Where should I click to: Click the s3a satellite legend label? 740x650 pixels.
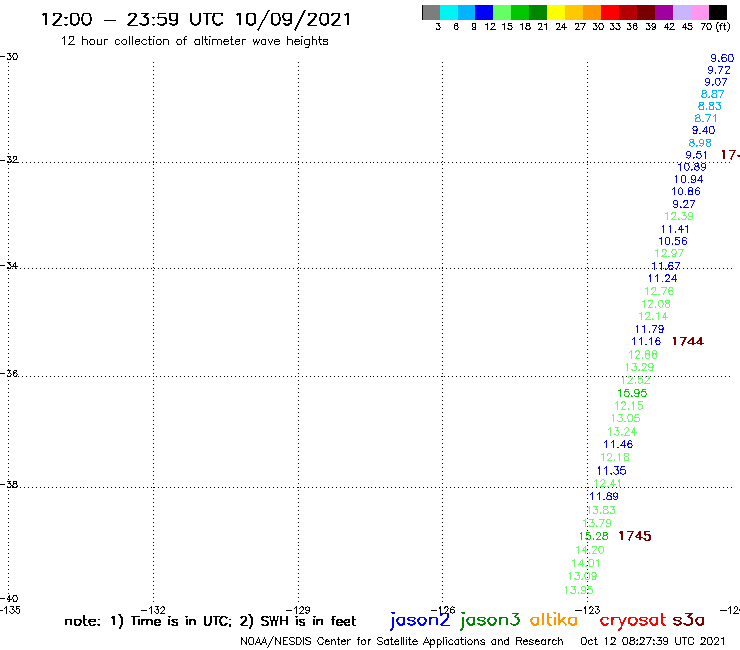689,620
